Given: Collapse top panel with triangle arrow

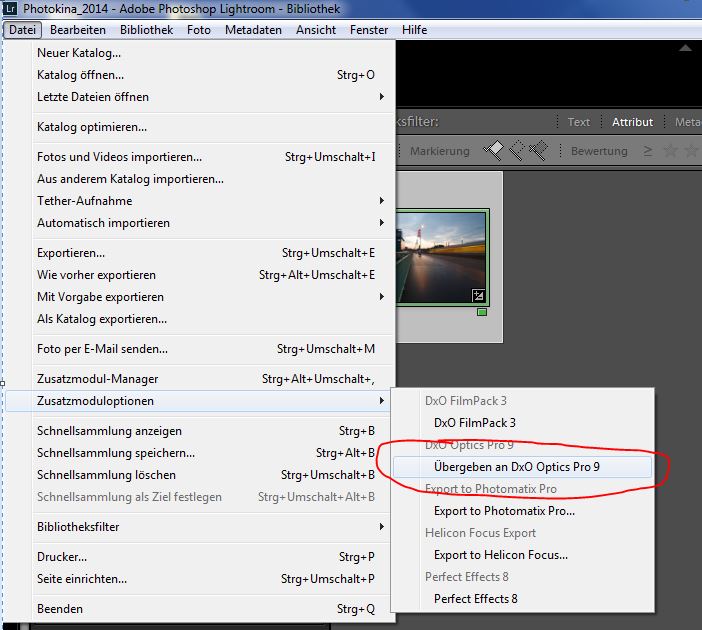Looking at the screenshot, I should (685, 48).
